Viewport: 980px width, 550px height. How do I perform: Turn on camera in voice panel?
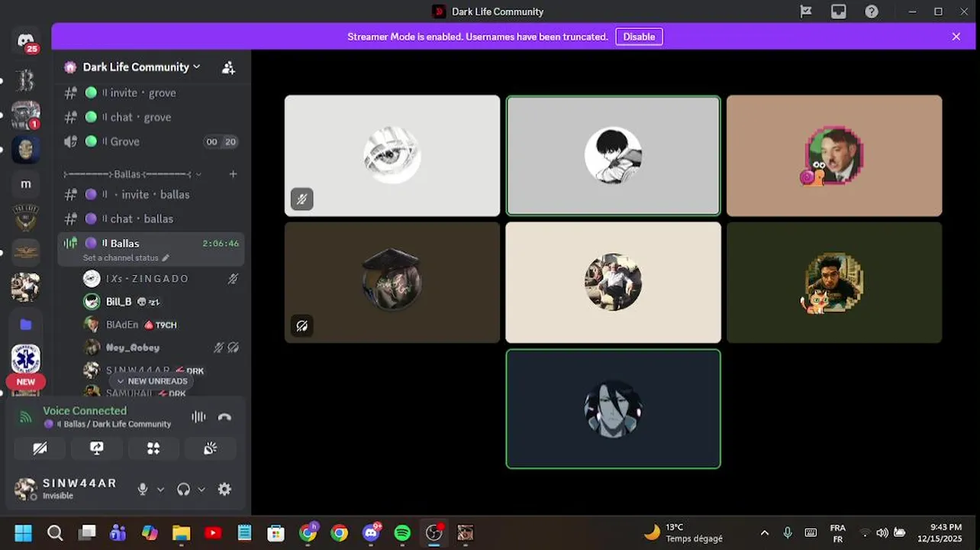[x=40, y=448]
